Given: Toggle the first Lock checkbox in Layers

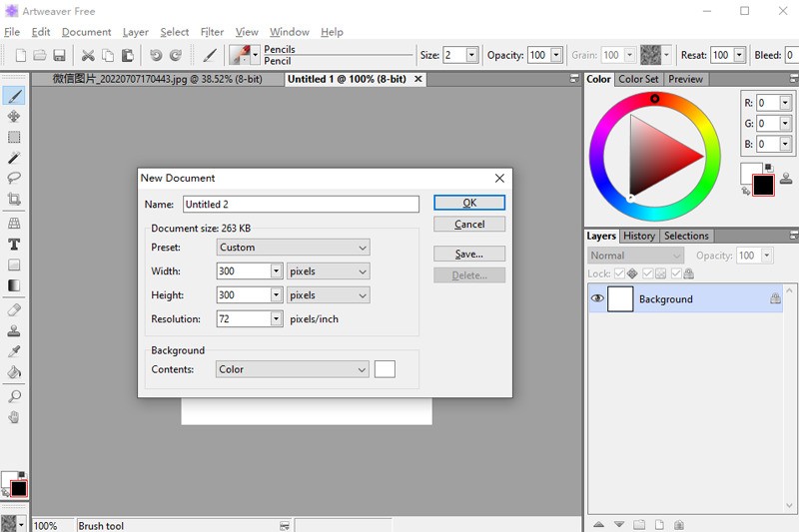Looking at the screenshot, I should pos(620,273).
